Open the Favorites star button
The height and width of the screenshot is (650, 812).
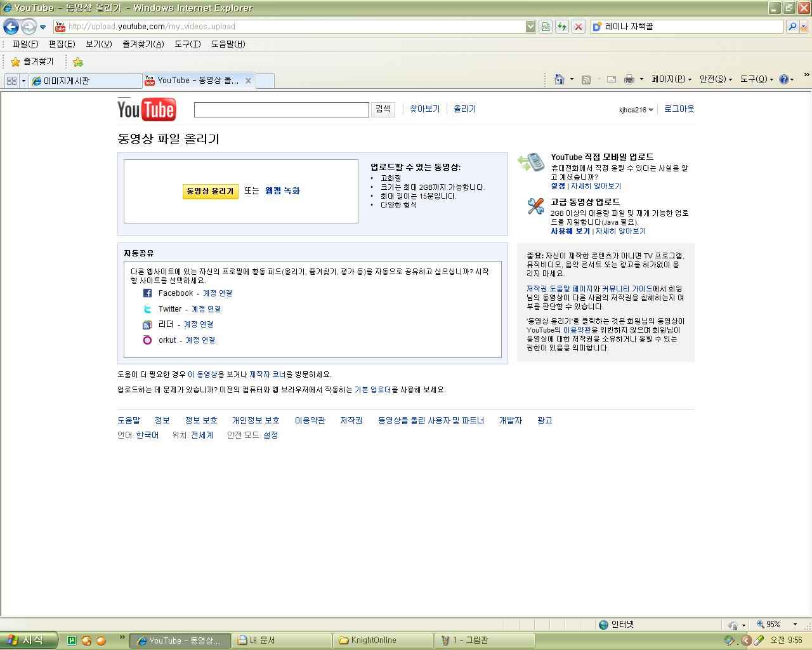(32, 62)
